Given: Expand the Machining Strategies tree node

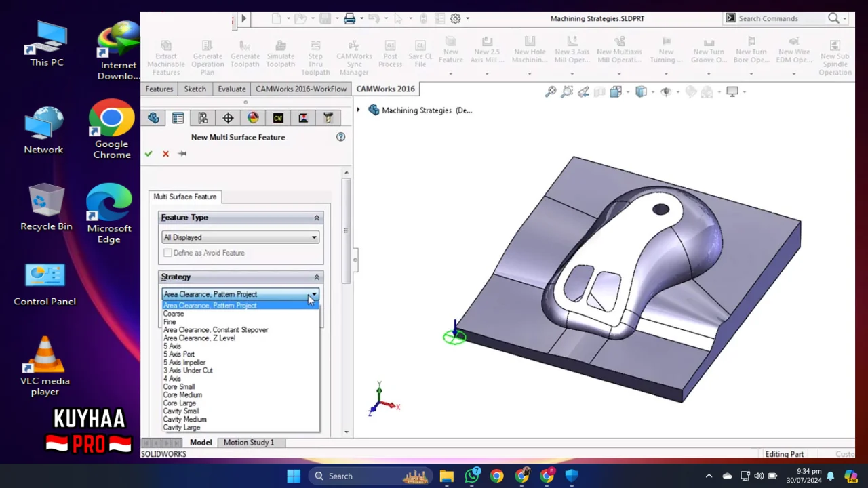Looking at the screenshot, I should (359, 110).
